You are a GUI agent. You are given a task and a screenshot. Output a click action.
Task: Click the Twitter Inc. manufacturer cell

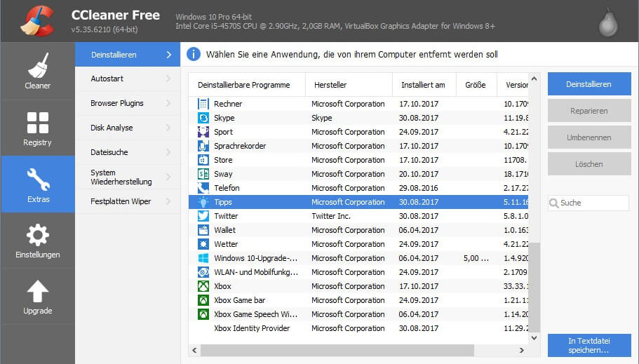click(331, 216)
